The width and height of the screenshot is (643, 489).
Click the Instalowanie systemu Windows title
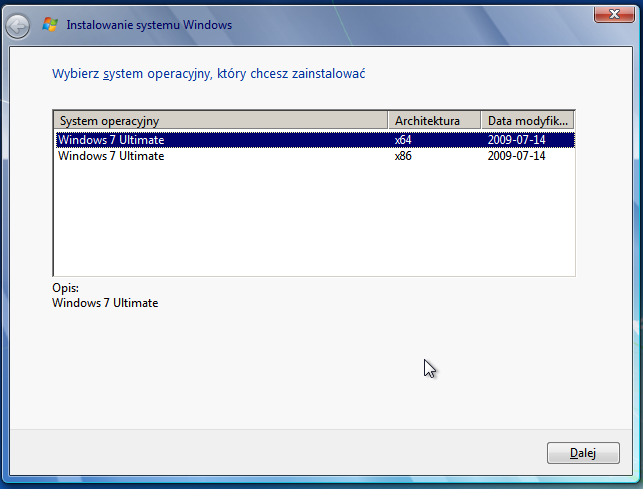[x=149, y=25]
